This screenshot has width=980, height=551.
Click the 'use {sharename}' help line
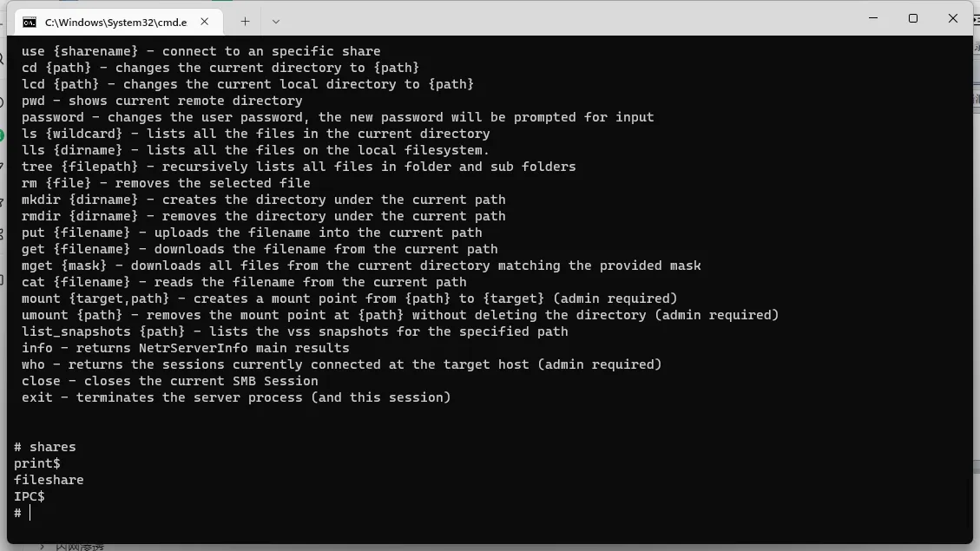coord(201,51)
